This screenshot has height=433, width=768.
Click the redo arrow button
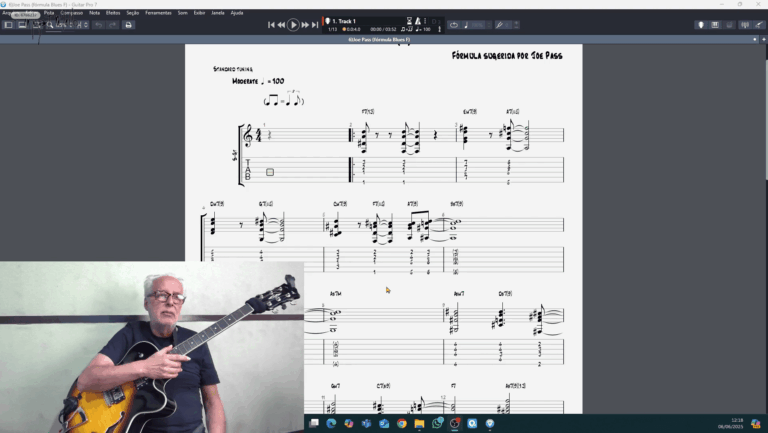pos(111,24)
